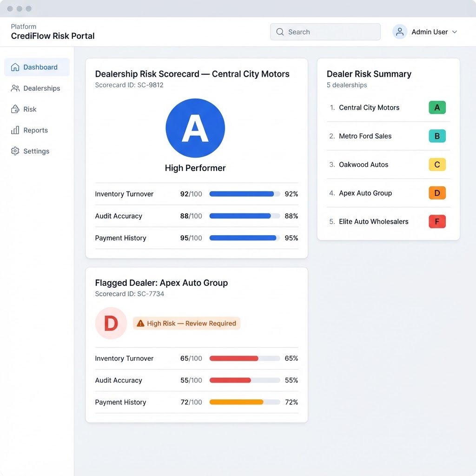Click the Search input field
476x476 pixels.
coord(325,32)
